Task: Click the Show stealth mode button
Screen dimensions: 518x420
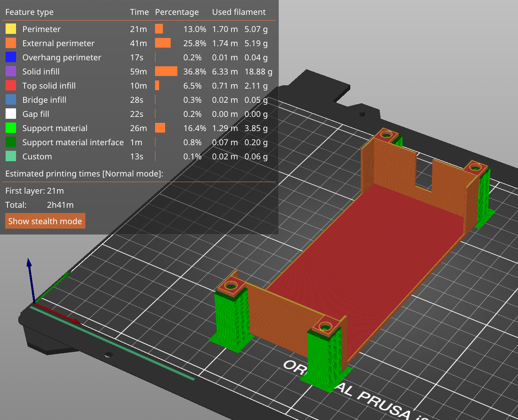Action: [45, 221]
